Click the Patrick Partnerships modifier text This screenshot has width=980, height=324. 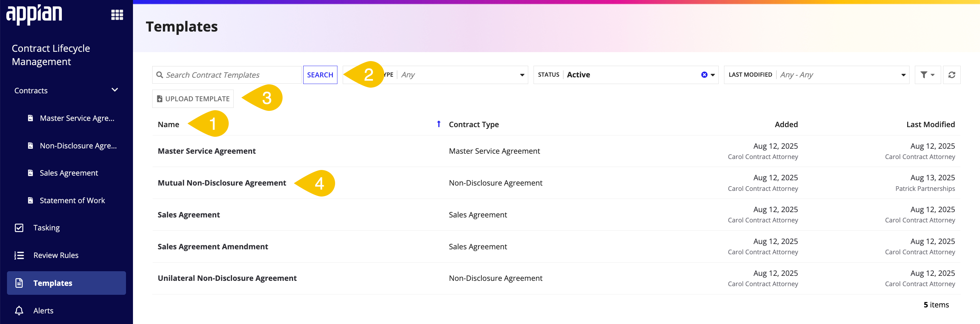click(925, 189)
